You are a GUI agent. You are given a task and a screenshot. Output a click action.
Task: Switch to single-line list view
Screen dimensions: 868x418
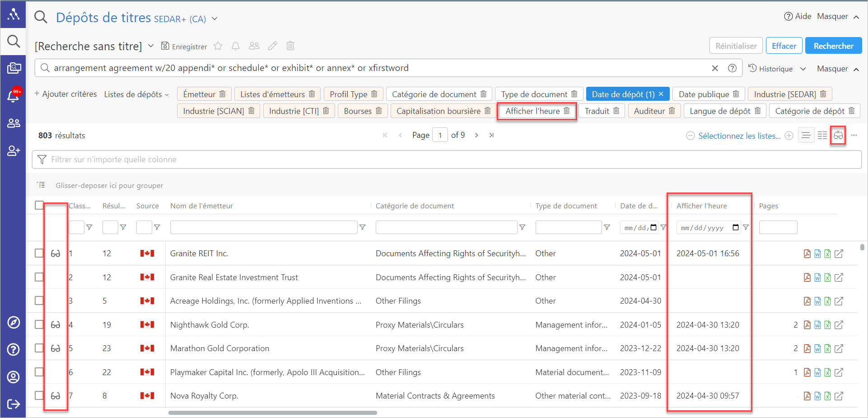806,135
